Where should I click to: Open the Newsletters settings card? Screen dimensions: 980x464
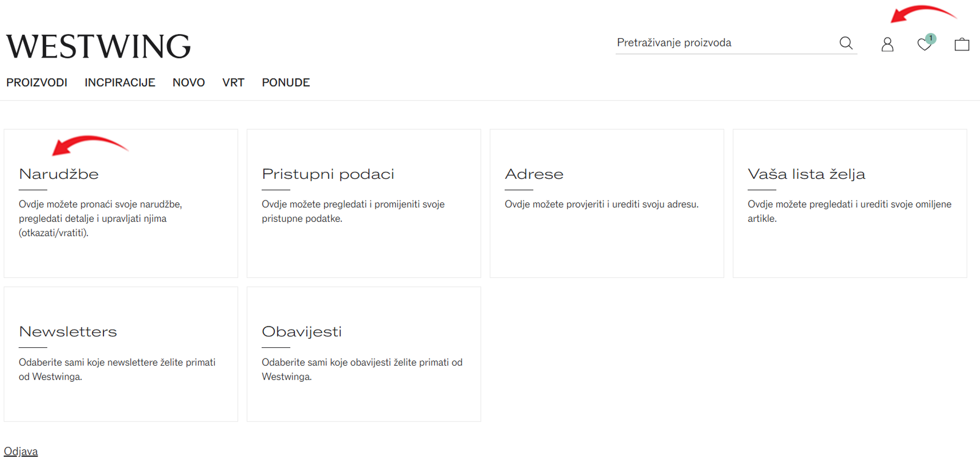click(x=121, y=354)
